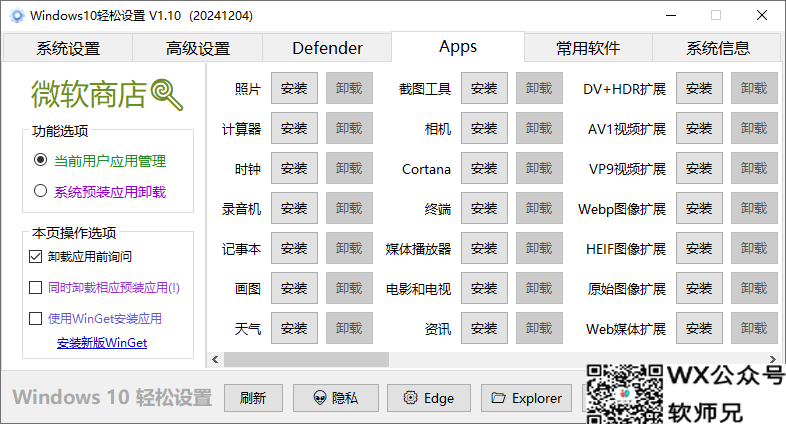Click 安装 button for Cortana

[484, 168]
